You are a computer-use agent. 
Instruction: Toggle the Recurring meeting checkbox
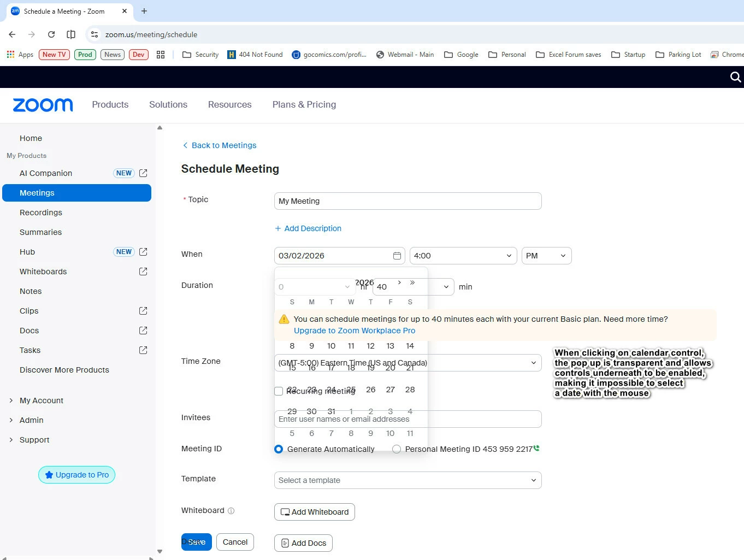click(279, 391)
